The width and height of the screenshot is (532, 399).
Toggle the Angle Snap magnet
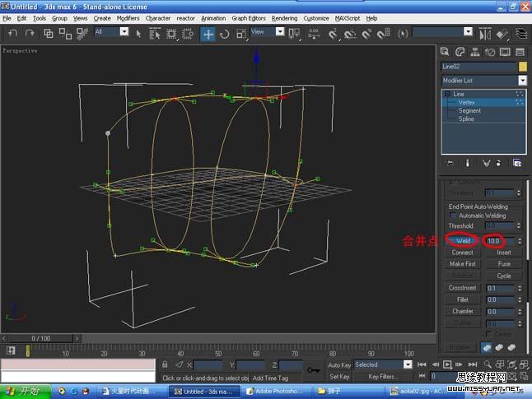point(350,34)
